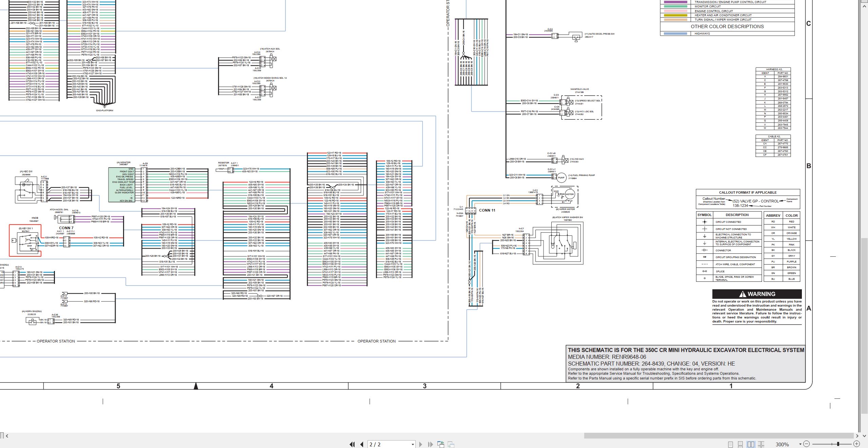The width and height of the screenshot is (868, 448).
Task: Click grid column number 1 on bottom border
Action: pos(731,386)
